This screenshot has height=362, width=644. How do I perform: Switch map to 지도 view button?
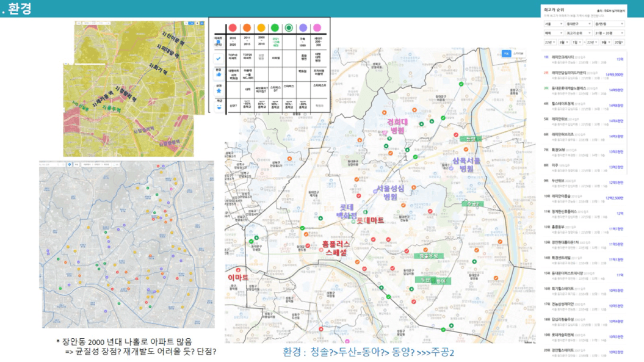coord(506,54)
